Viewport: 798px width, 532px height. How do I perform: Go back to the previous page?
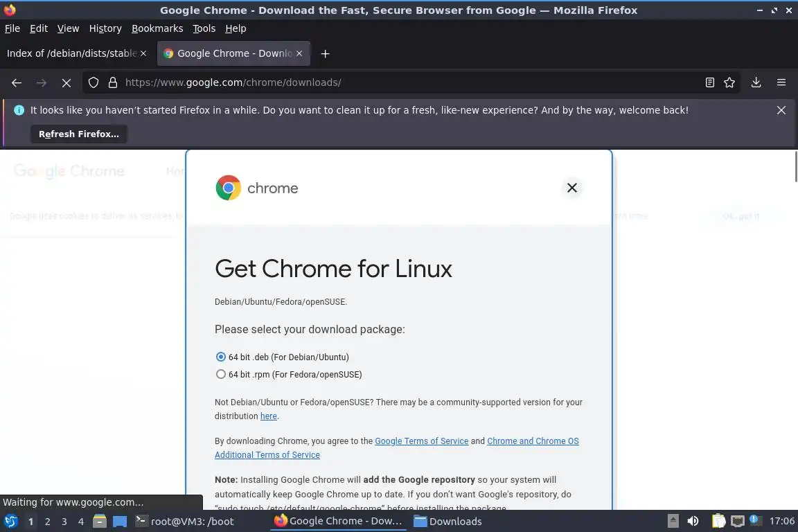point(17,82)
